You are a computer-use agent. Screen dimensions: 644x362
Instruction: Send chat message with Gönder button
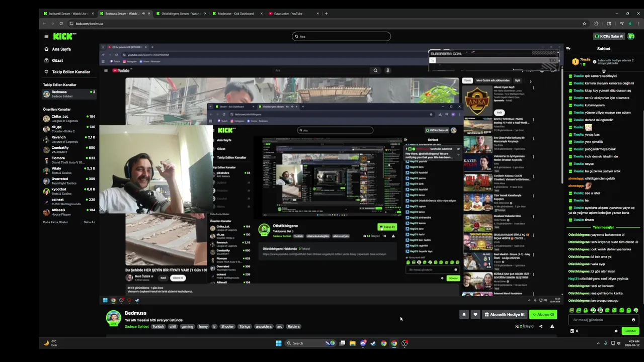(630, 331)
